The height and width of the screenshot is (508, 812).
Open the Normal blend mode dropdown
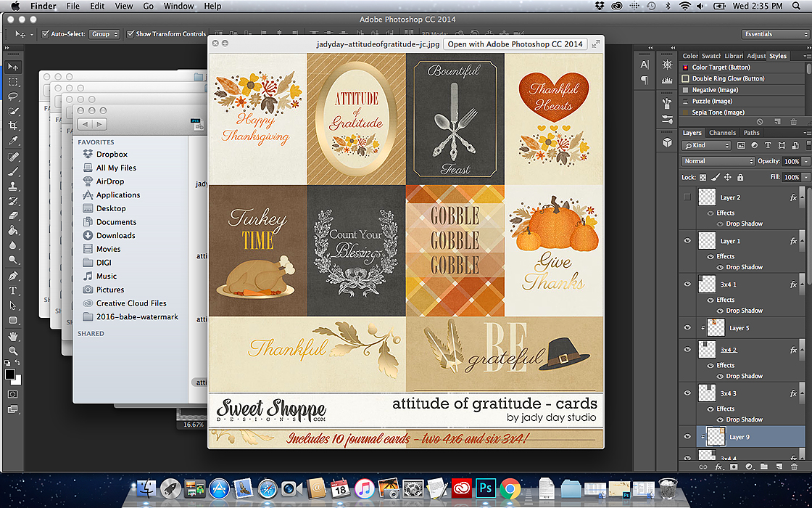(718, 161)
